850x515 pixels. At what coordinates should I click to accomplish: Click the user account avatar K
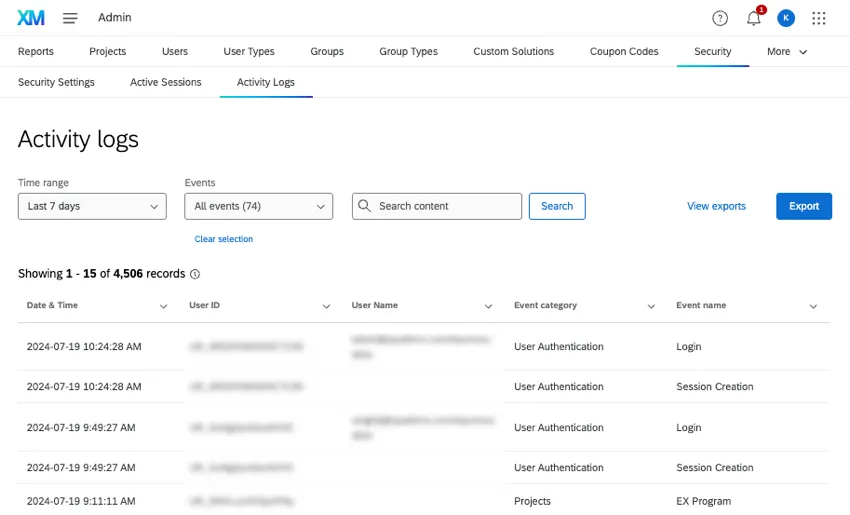(786, 18)
